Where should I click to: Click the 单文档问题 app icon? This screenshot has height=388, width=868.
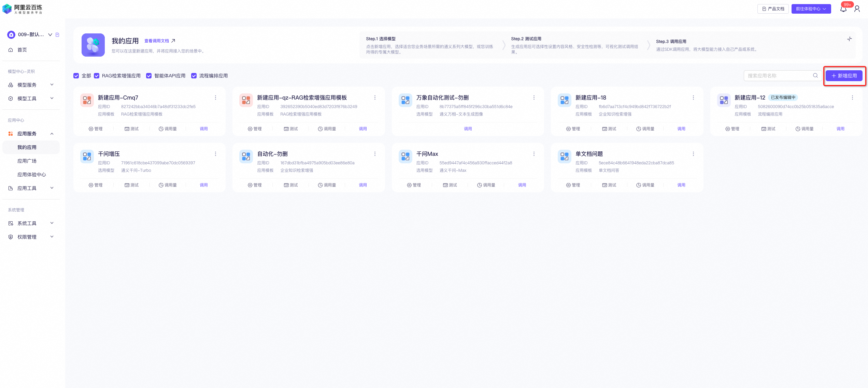[565, 156]
